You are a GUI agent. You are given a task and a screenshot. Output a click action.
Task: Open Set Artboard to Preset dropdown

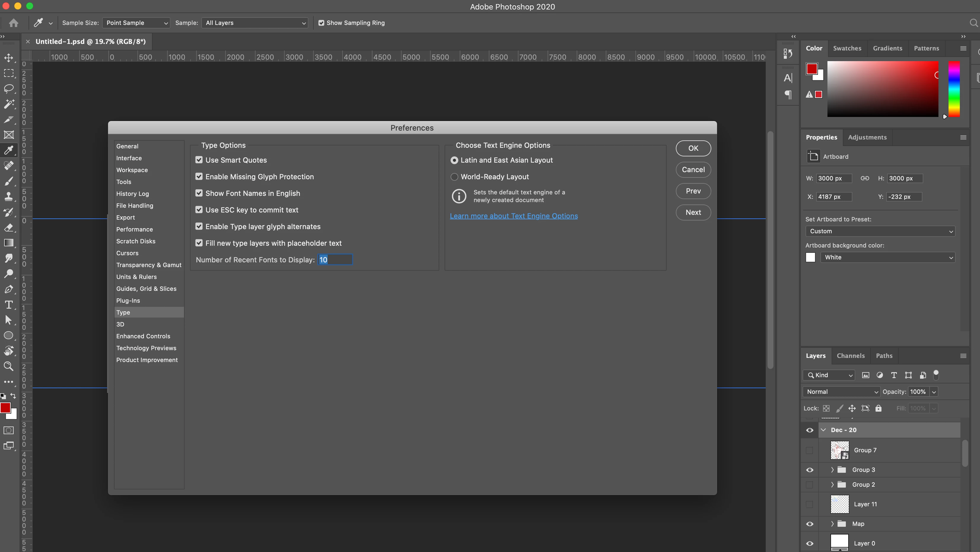(x=880, y=231)
